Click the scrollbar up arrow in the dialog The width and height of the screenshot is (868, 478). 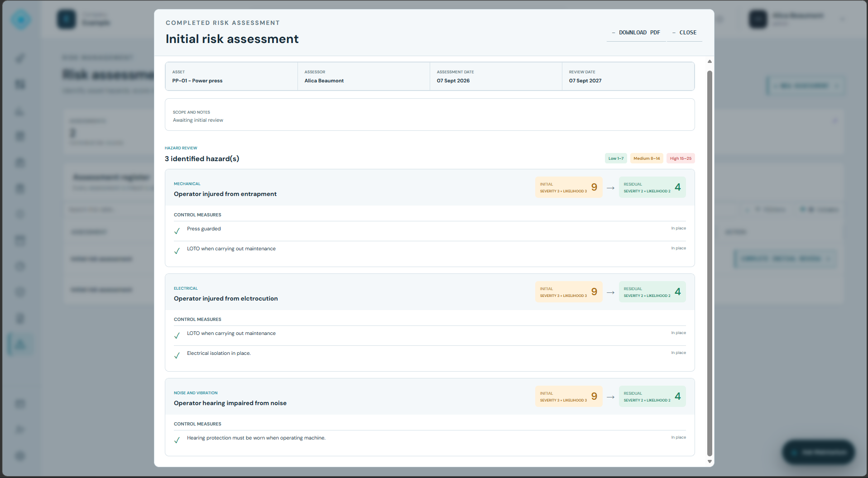coord(710,62)
